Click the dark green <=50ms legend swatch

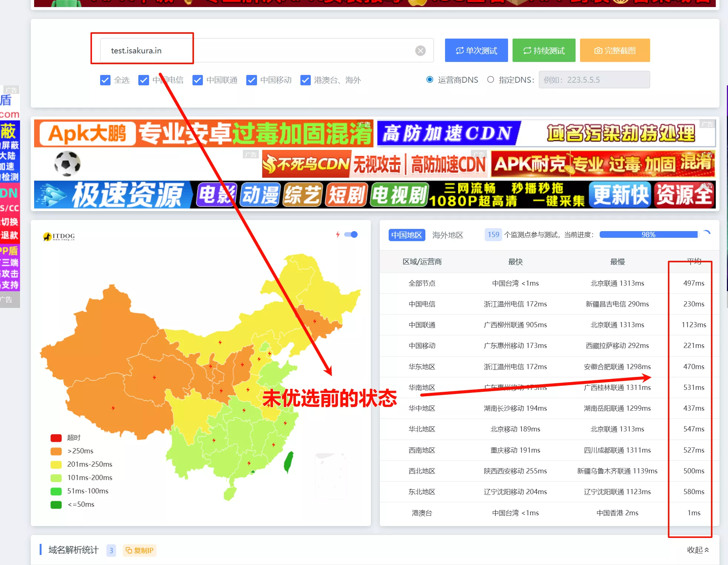pos(56,505)
